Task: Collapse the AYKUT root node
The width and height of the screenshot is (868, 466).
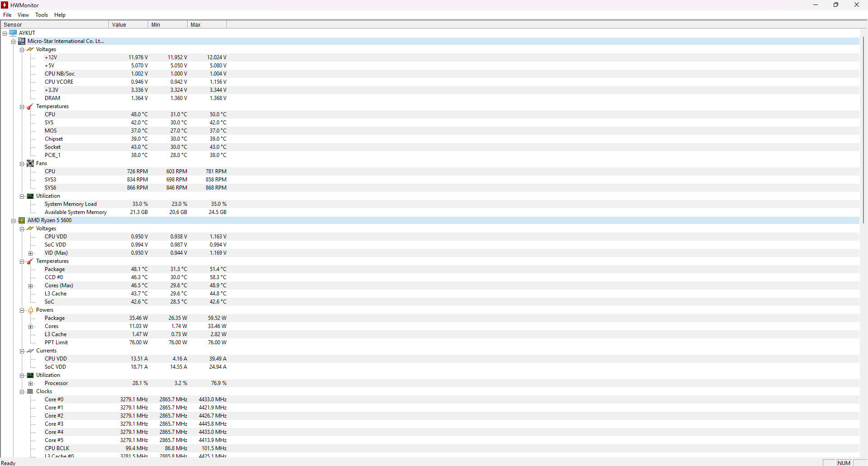Action: (x=5, y=33)
